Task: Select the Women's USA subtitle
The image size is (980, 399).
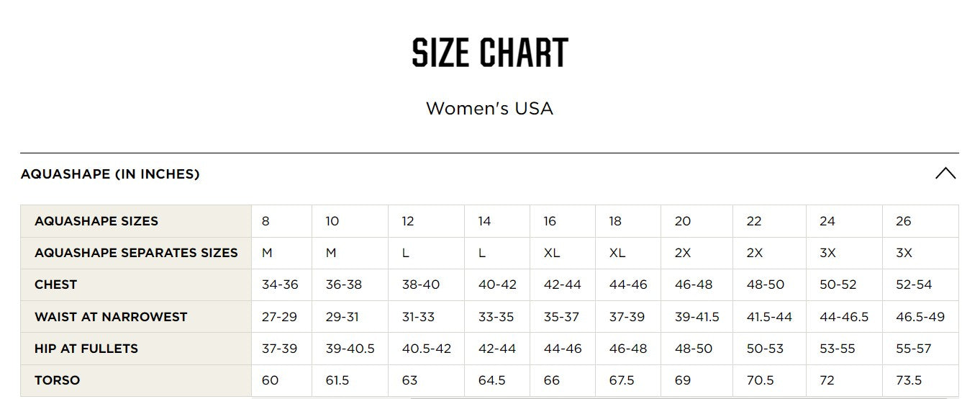Action: click(x=489, y=109)
